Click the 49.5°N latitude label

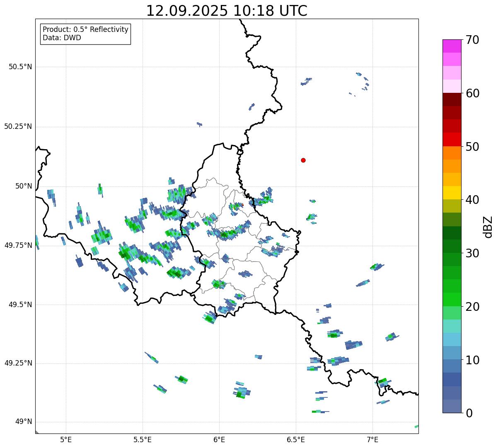(20, 305)
